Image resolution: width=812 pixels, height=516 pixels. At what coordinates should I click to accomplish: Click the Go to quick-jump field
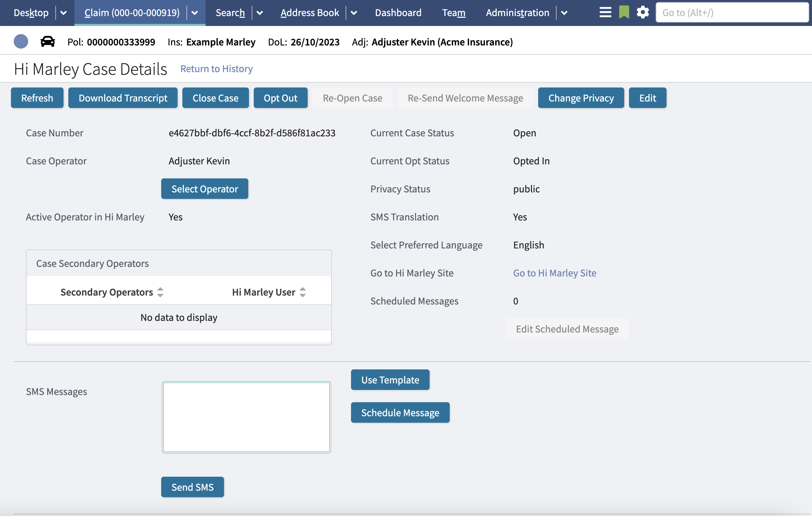pyautogui.click(x=732, y=13)
